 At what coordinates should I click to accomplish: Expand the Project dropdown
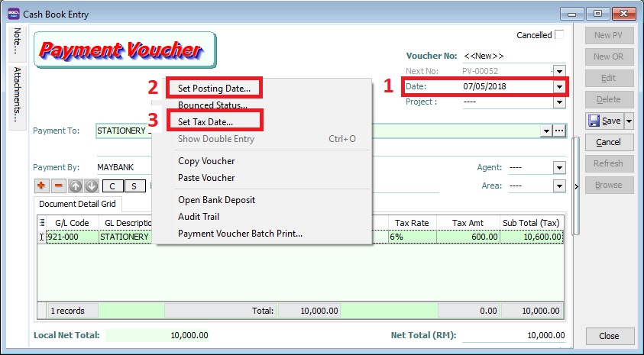click(559, 102)
